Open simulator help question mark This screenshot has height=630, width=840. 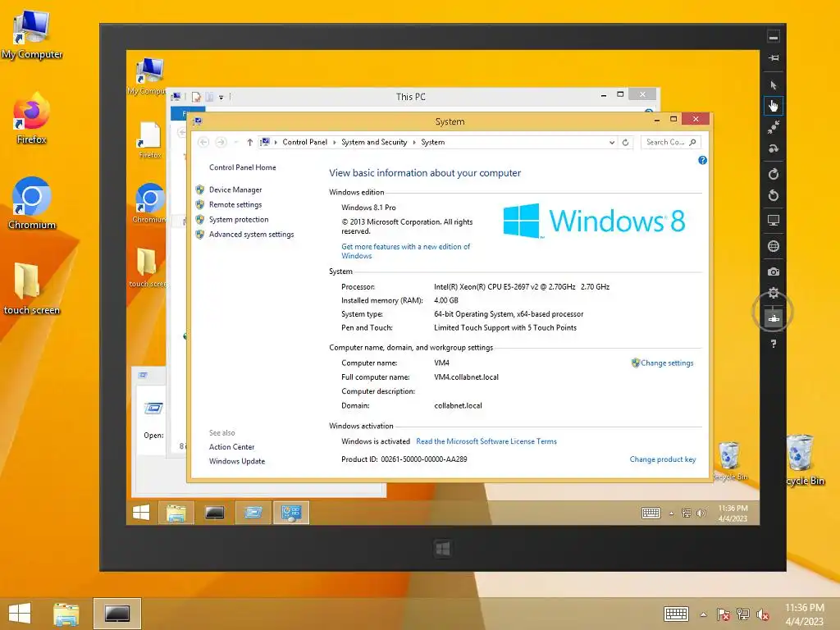click(773, 344)
